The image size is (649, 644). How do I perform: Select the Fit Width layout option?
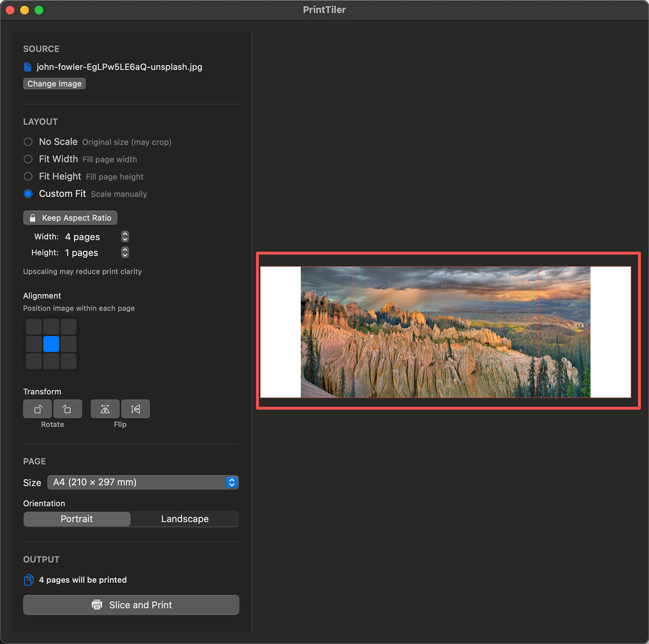[x=28, y=159]
